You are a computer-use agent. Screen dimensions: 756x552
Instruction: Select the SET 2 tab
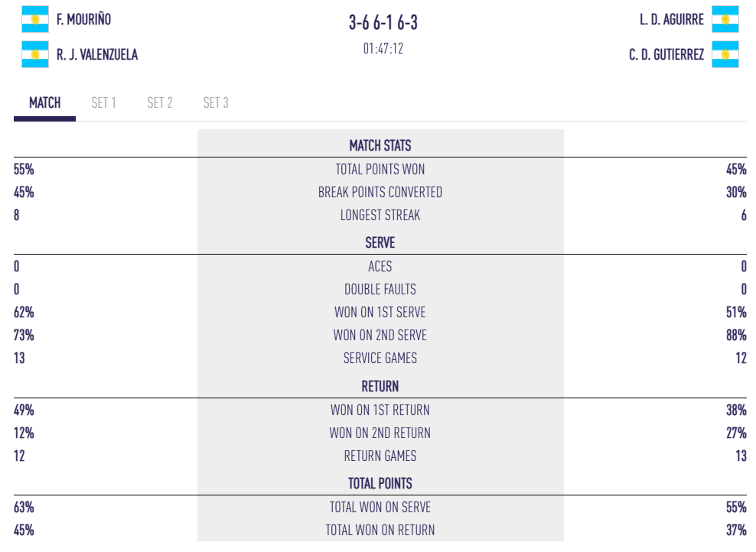coord(159,102)
